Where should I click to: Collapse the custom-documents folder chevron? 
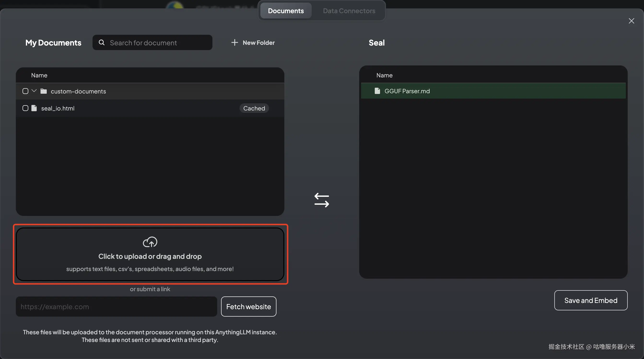34,91
